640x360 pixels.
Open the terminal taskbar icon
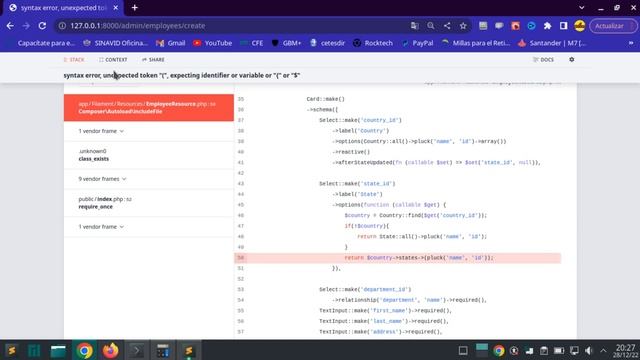click(136, 350)
